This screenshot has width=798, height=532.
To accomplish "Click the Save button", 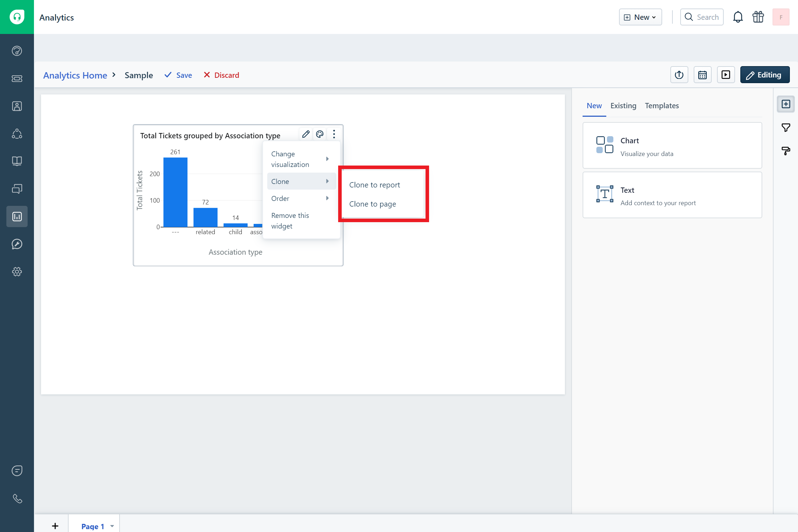I will (x=179, y=75).
